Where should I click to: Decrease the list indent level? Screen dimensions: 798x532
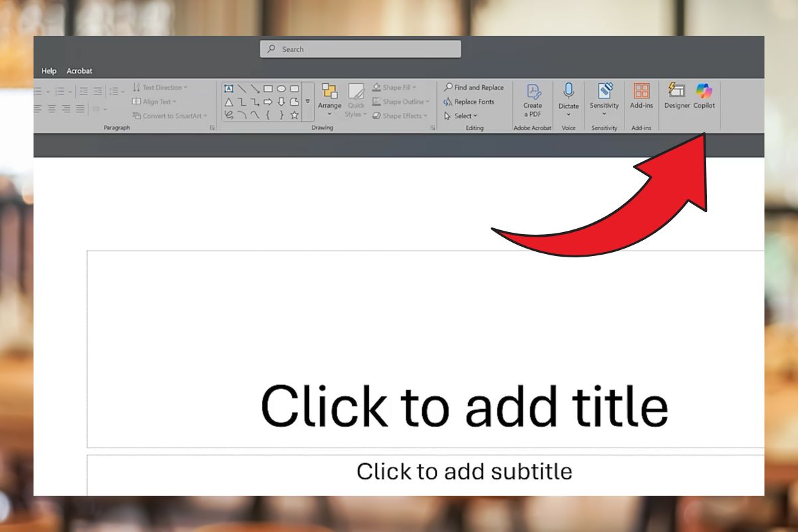click(84, 91)
